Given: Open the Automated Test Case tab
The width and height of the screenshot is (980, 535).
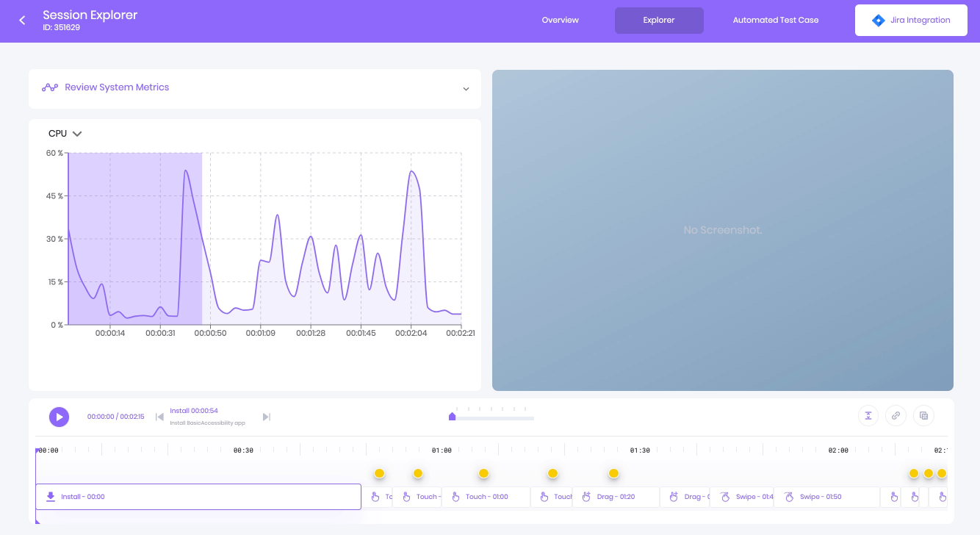Looking at the screenshot, I should point(776,21).
